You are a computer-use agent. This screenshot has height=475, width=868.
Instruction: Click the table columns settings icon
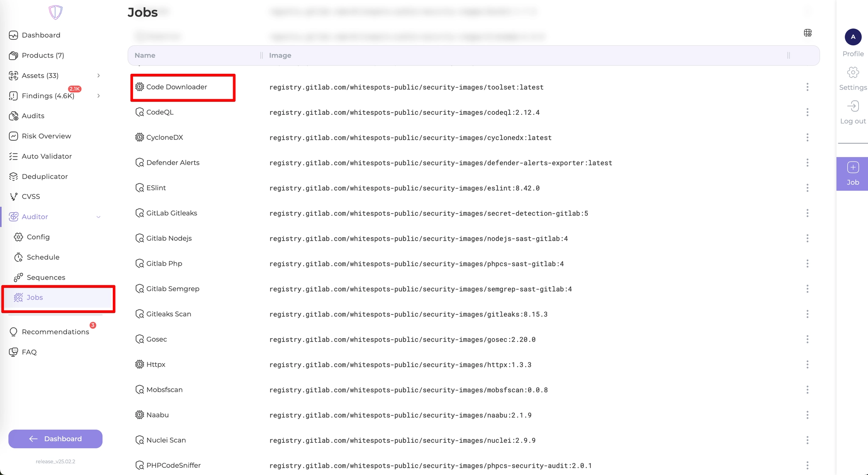pos(807,33)
